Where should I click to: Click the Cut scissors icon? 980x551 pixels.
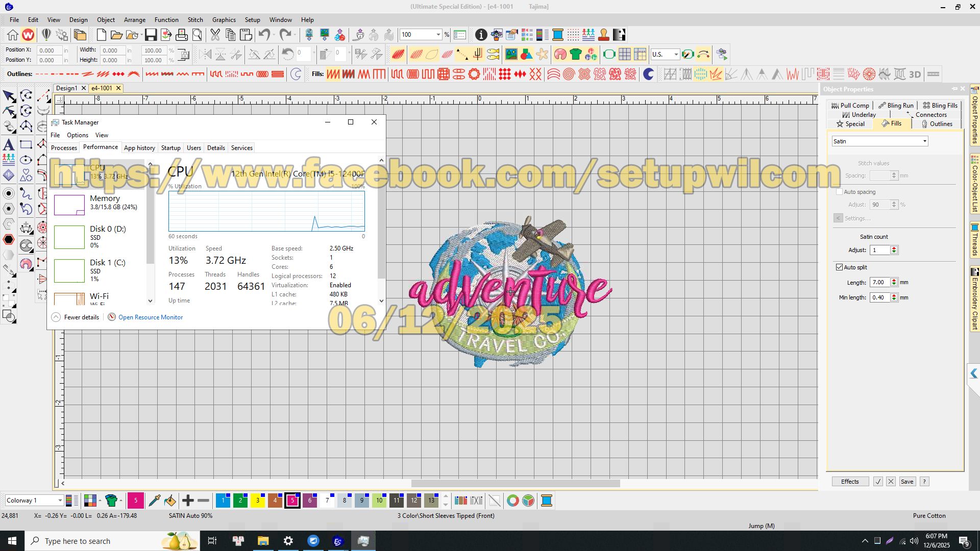pyautogui.click(x=215, y=35)
